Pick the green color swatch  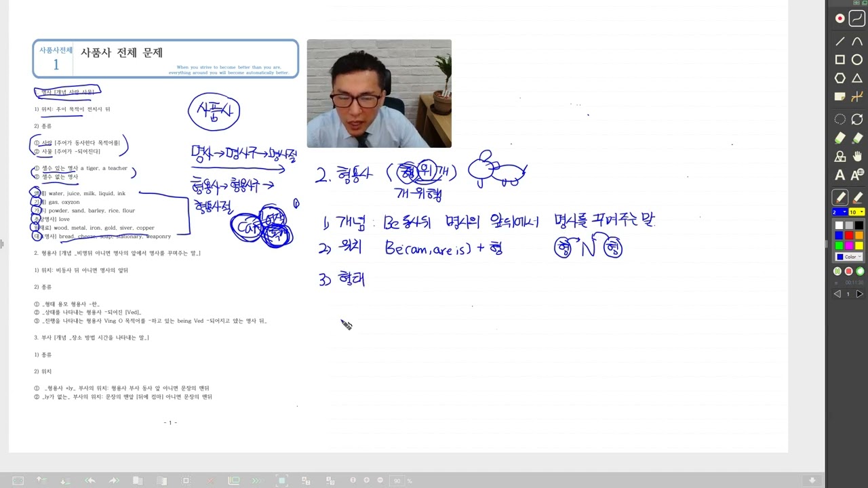click(x=839, y=245)
